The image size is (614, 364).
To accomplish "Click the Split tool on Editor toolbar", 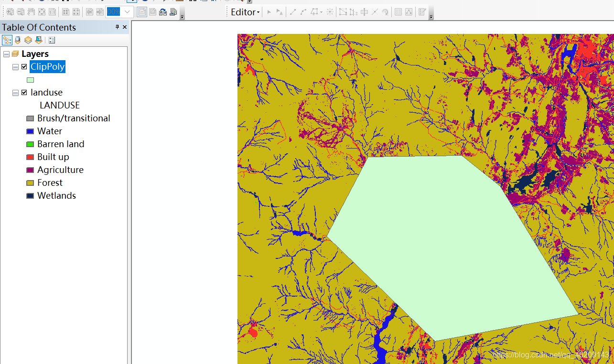I will [375, 12].
